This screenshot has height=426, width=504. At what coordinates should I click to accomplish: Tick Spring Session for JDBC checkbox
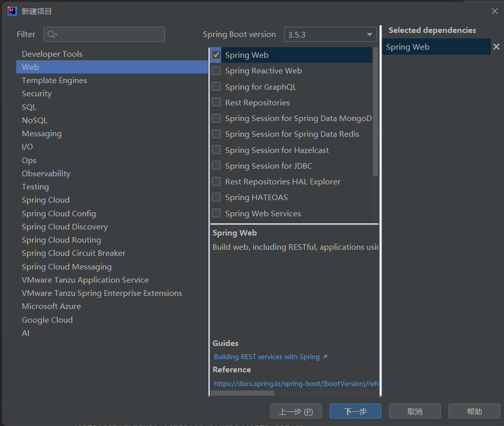(x=216, y=166)
